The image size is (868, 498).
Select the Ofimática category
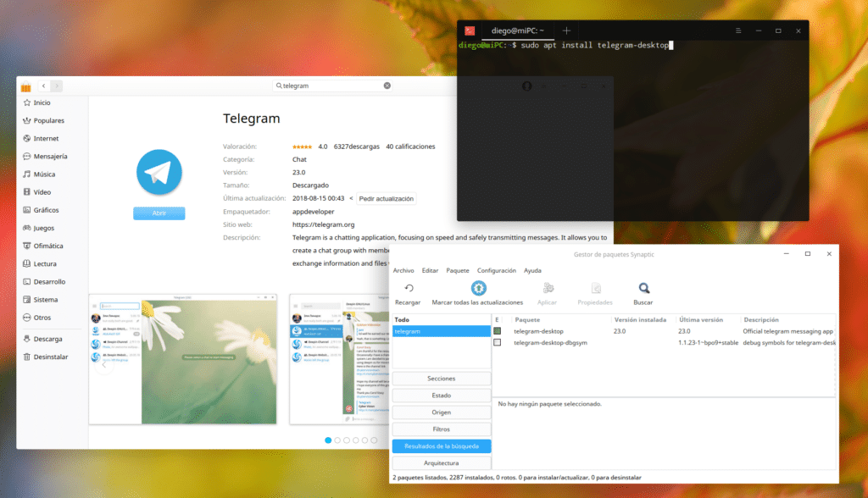coord(43,246)
